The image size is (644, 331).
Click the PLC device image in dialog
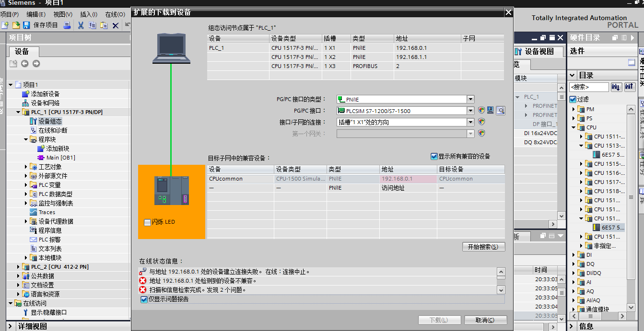point(171,191)
